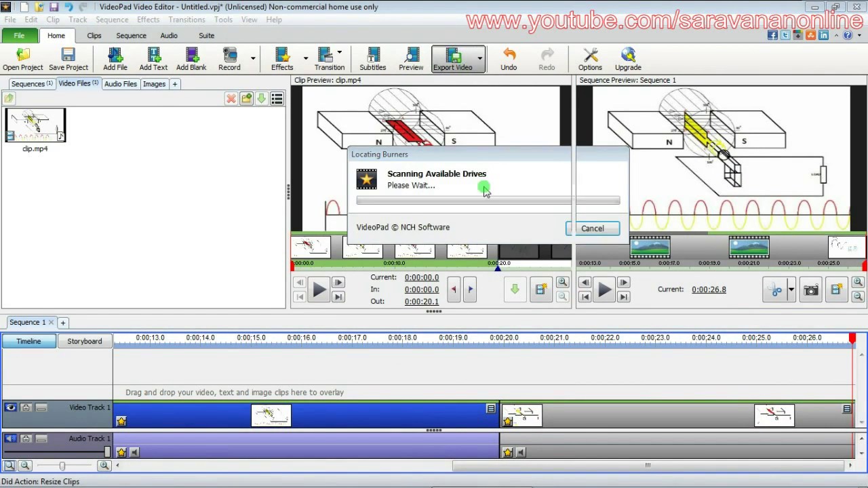Zoom in on the timeline with plus magnifier
The width and height of the screenshot is (868, 488).
[x=104, y=466]
